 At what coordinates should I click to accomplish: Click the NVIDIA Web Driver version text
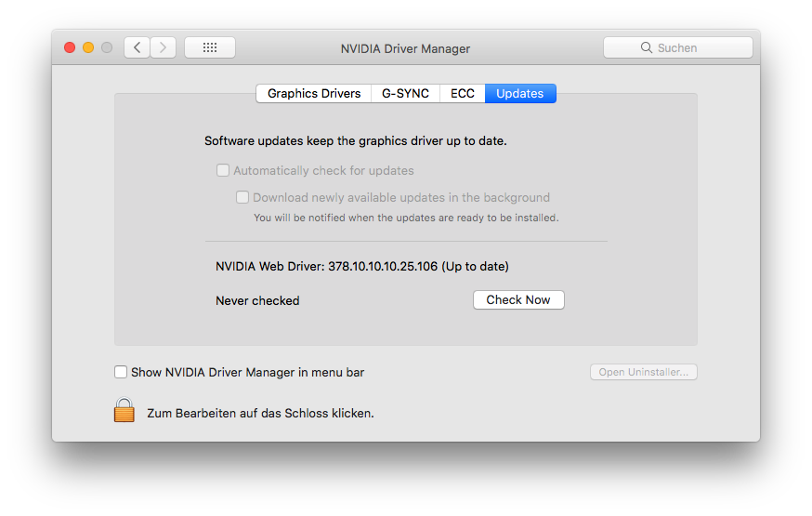point(362,266)
